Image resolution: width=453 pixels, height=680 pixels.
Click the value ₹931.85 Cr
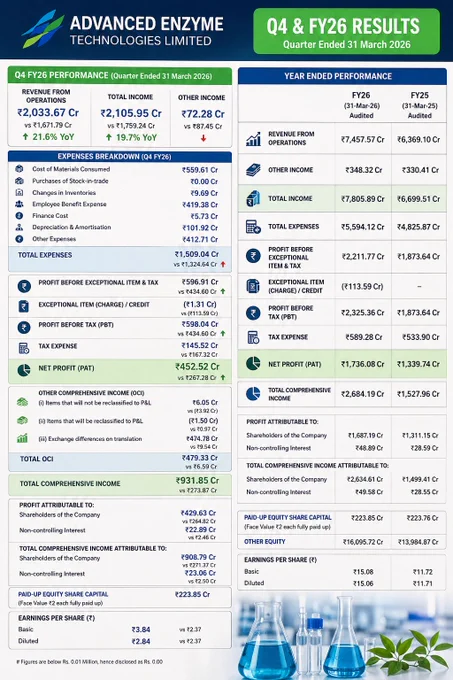click(197, 481)
